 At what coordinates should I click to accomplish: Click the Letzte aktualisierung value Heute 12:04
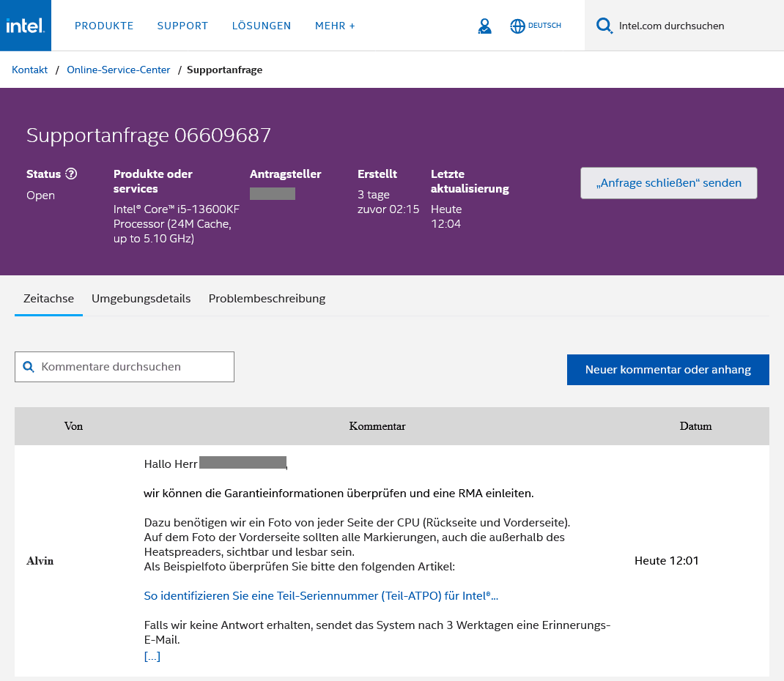446,216
